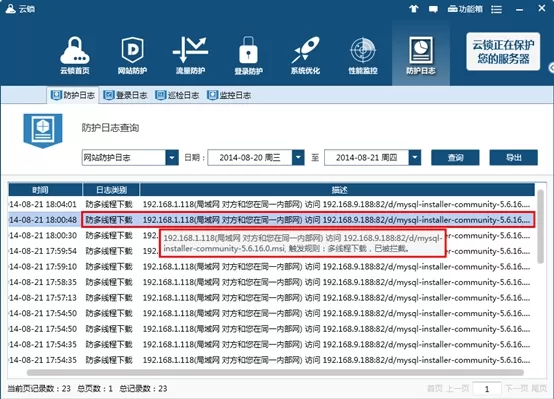Screen dimensions: 554x399
Task: Click the message bubble icon in title bar
Action: tap(433, 9)
